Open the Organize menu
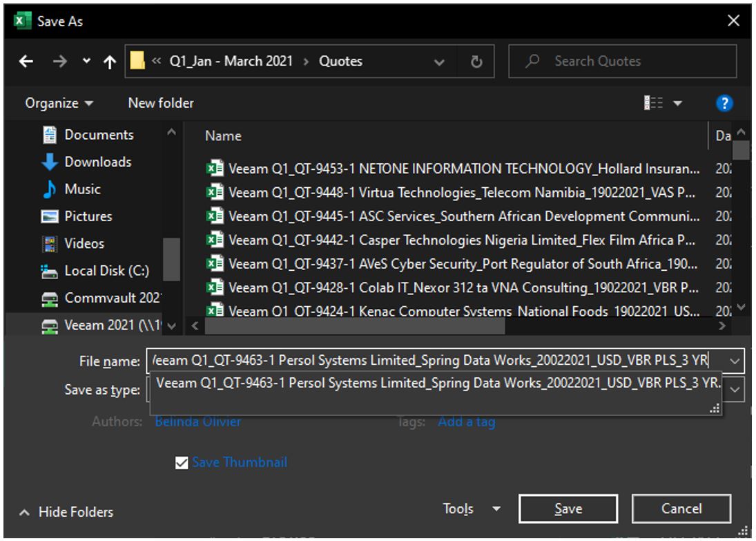This screenshot has width=756, height=541. point(59,103)
